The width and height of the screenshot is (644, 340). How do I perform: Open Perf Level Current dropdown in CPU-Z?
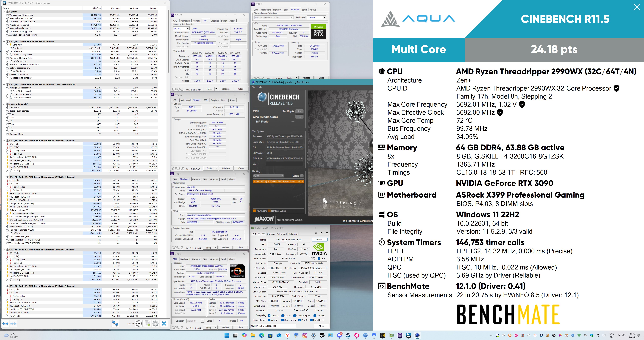[x=316, y=17]
